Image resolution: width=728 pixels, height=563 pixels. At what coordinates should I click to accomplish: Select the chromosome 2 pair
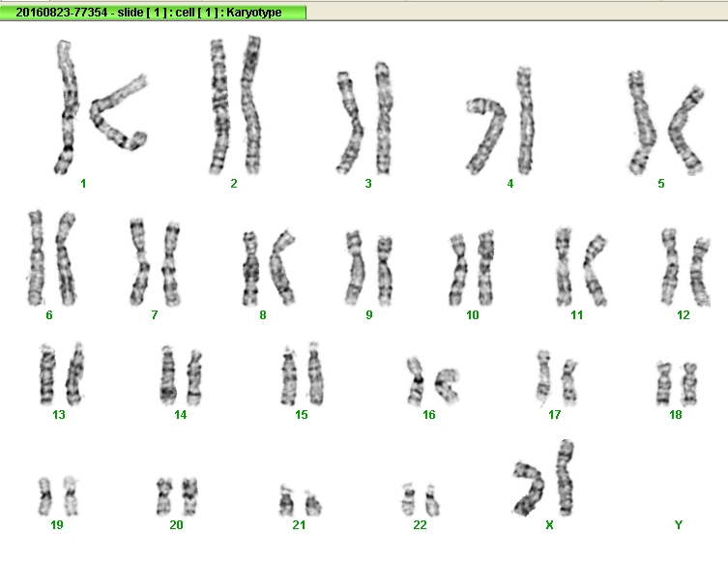click(235, 105)
